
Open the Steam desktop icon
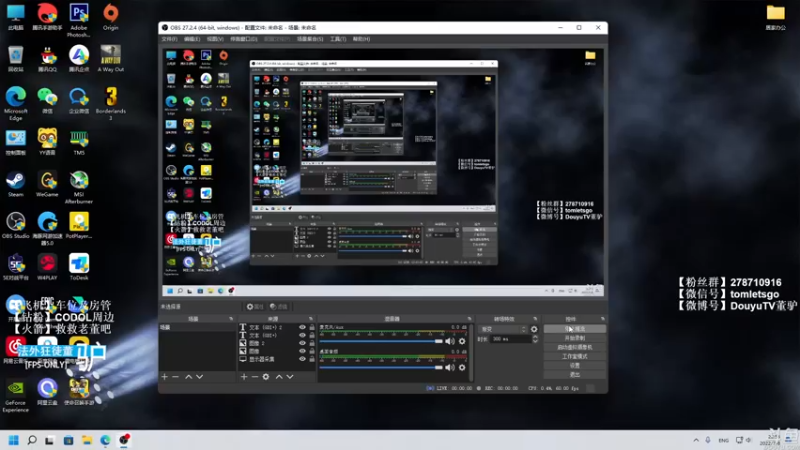tap(16, 184)
